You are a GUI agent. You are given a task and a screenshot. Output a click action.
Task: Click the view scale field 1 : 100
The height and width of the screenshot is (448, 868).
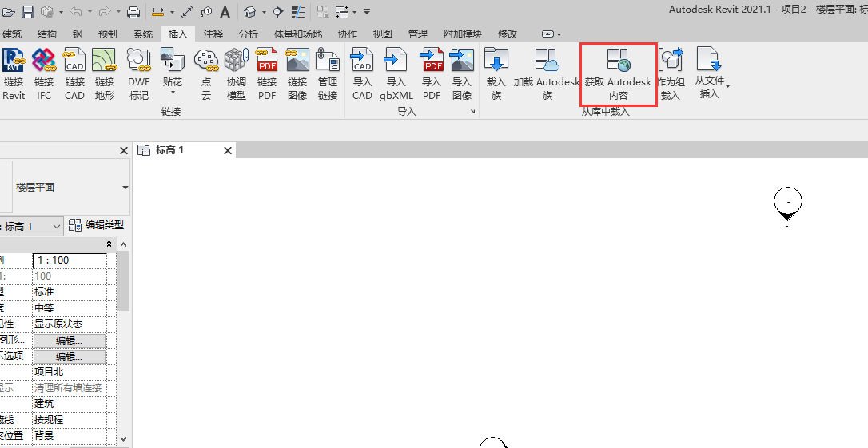(70, 260)
